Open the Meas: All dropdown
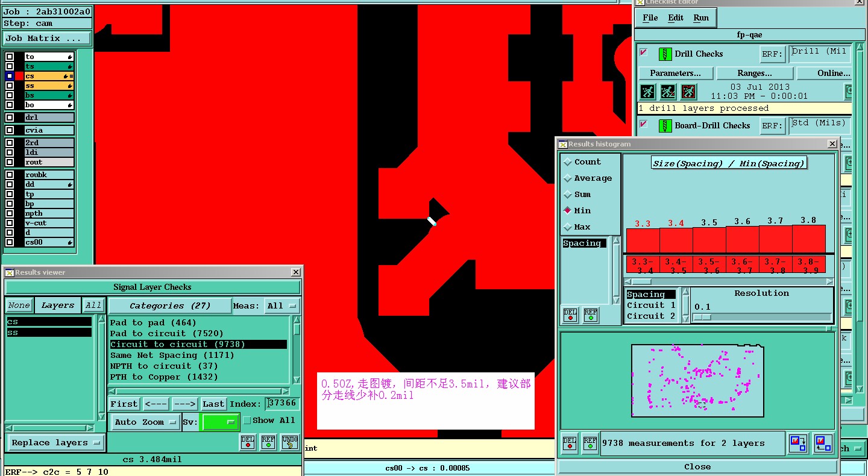868x476 pixels. [x=282, y=306]
